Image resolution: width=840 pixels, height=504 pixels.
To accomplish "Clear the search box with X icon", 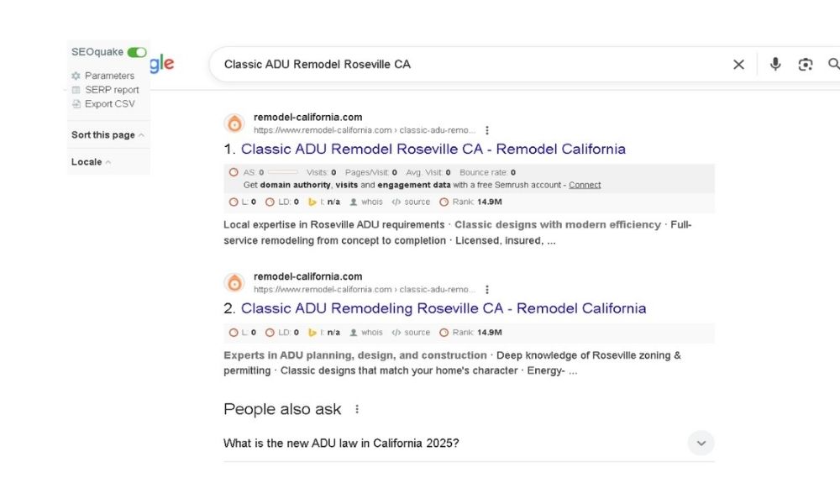I will click(738, 65).
